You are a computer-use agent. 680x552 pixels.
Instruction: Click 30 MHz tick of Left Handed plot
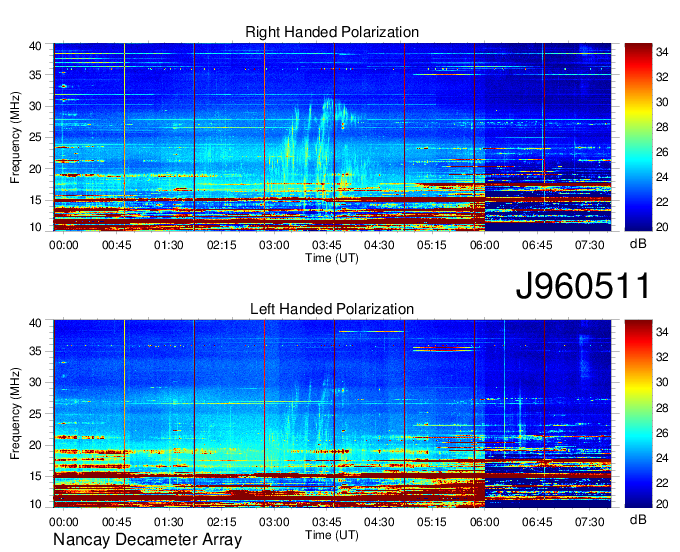pyautogui.click(x=35, y=382)
